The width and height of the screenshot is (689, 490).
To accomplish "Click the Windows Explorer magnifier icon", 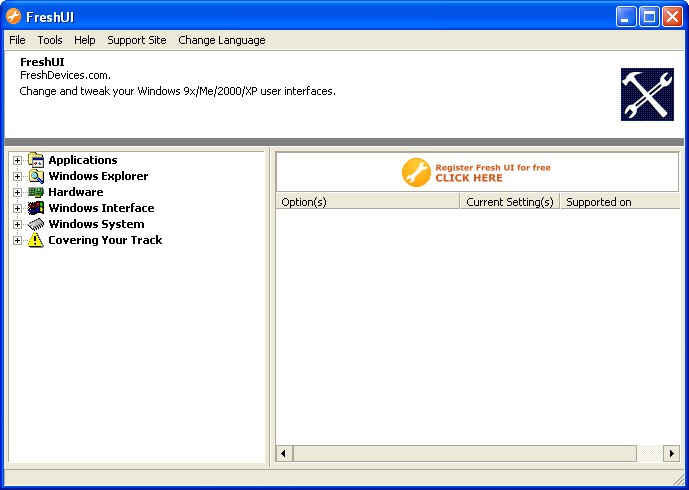I will [x=36, y=176].
